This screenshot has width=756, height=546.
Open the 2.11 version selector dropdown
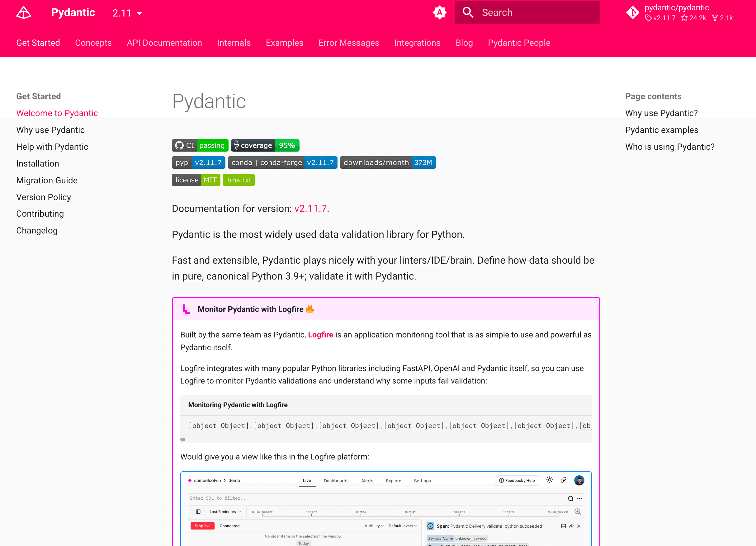click(x=127, y=13)
